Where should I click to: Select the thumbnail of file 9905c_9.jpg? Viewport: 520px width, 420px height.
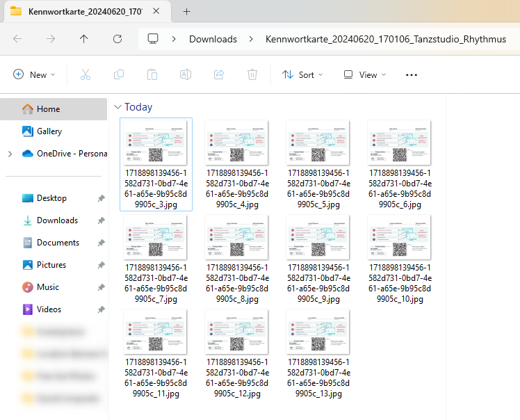pos(318,237)
